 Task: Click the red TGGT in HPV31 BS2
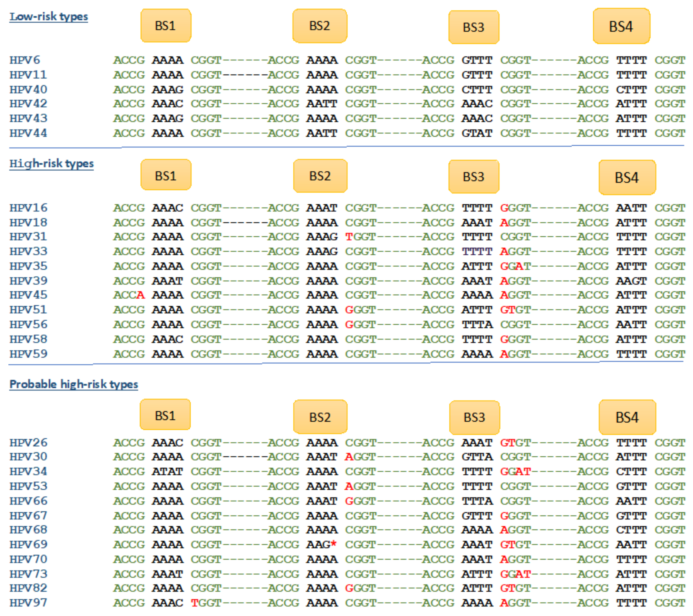click(350, 237)
